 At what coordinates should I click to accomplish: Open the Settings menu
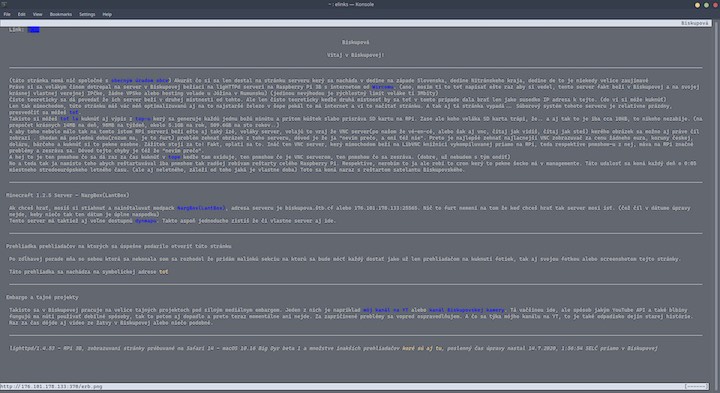coord(87,14)
